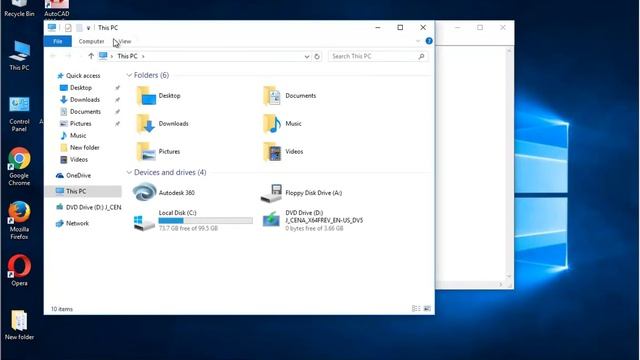Refresh the This PC view

pos(317,56)
